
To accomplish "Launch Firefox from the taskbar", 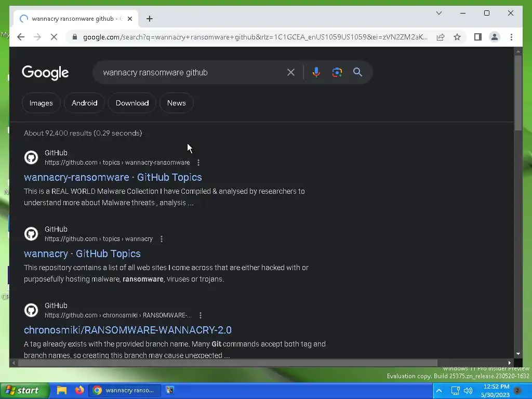I will pos(79,390).
